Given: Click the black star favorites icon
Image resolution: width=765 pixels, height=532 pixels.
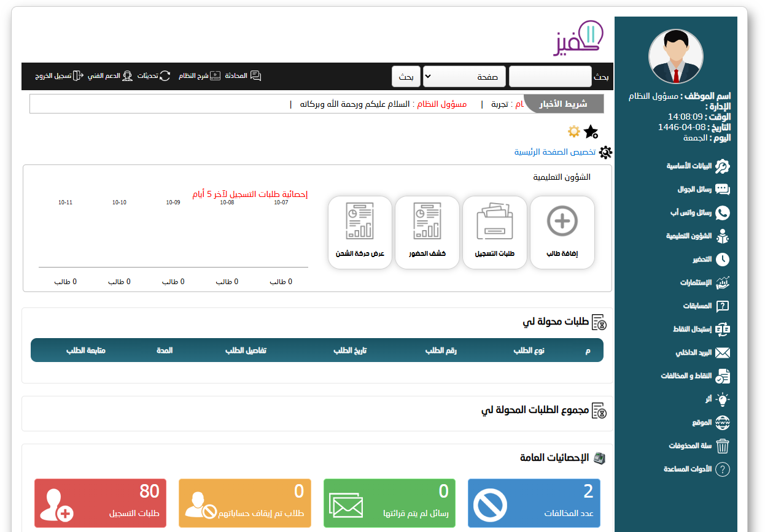Looking at the screenshot, I should (x=591, y=131).
